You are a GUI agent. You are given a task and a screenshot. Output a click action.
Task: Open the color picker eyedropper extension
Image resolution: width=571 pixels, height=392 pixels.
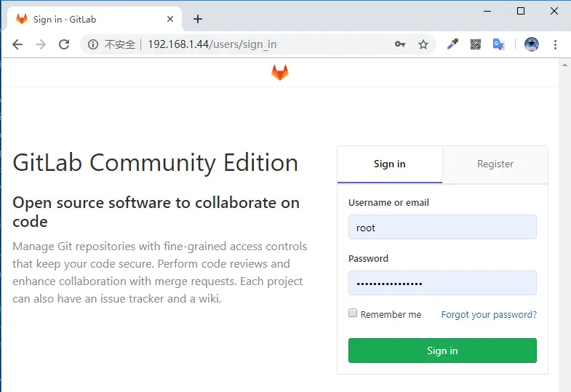452,44
